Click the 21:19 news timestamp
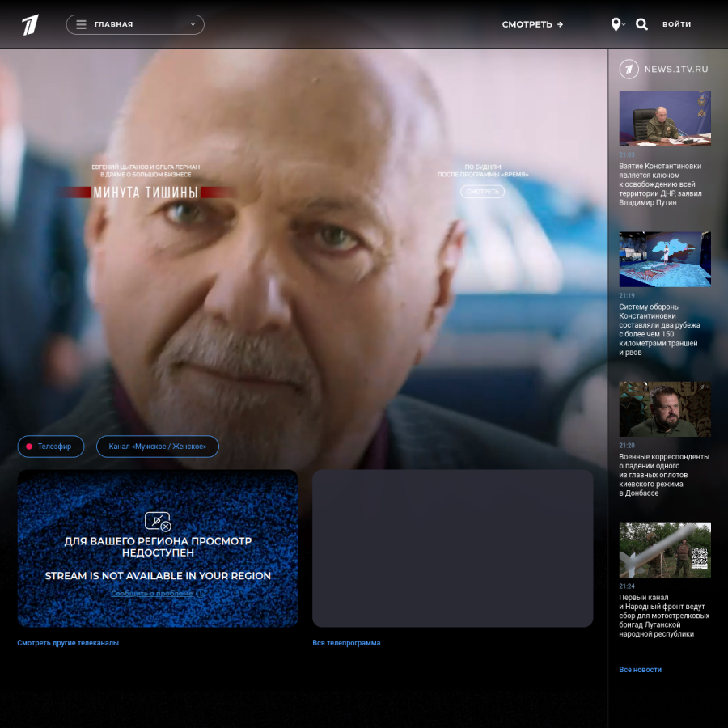728x728 pixels. 627,295
